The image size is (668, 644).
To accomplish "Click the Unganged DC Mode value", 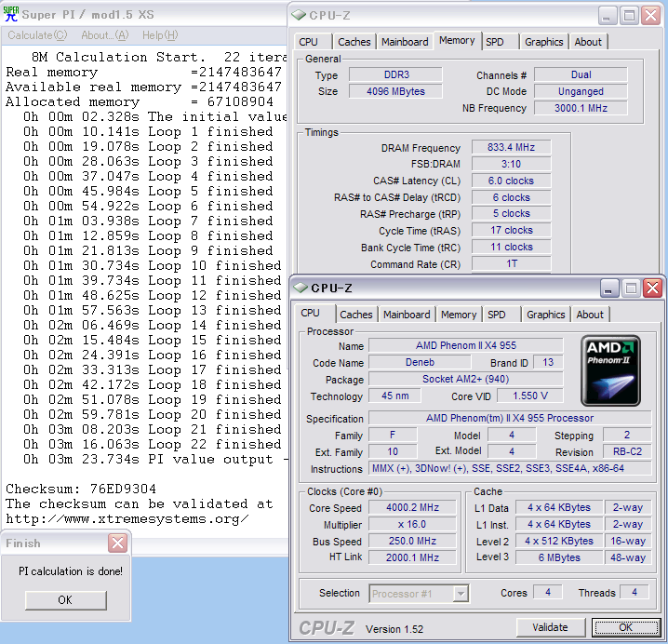I will click(x=581, y=91).
